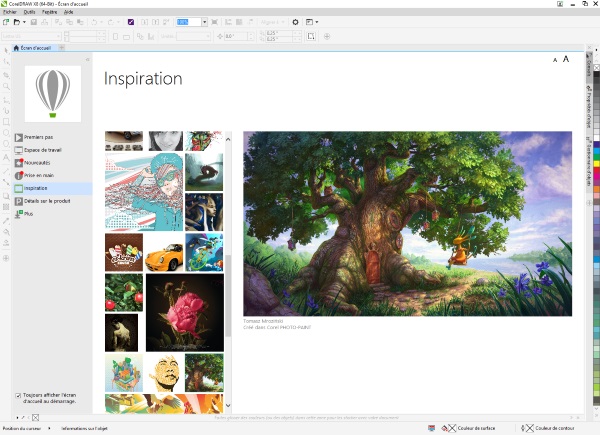This screenshot has height=435, width=600.
Task: Expand the Position du curseur arrow
Action: click(49, 428)
